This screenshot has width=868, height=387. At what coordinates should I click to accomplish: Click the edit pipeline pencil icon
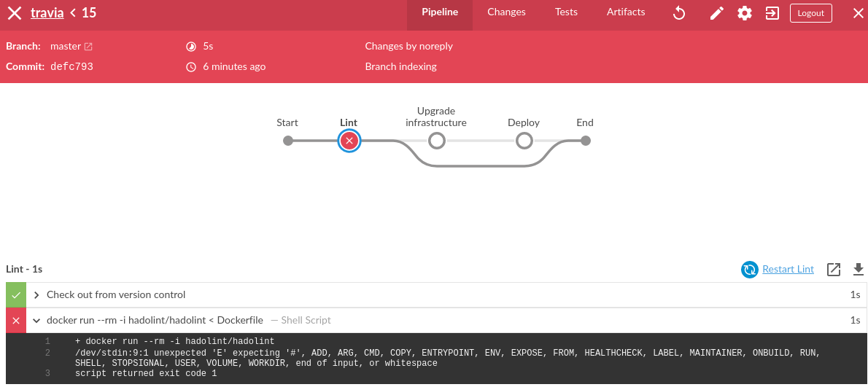pos(717,13)
